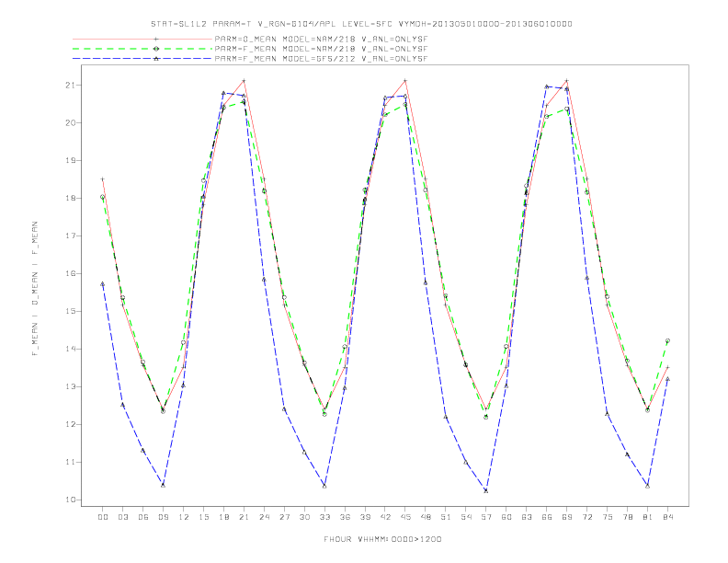Click the x-axis tick label 09
The height and width of the screenshot is (563, 728).
(x=163, y=517)
